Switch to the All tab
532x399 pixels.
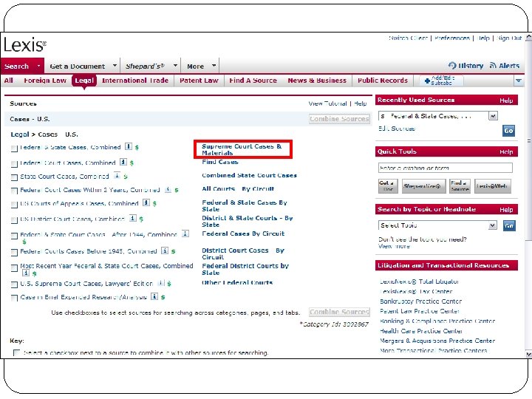[9, 81]
